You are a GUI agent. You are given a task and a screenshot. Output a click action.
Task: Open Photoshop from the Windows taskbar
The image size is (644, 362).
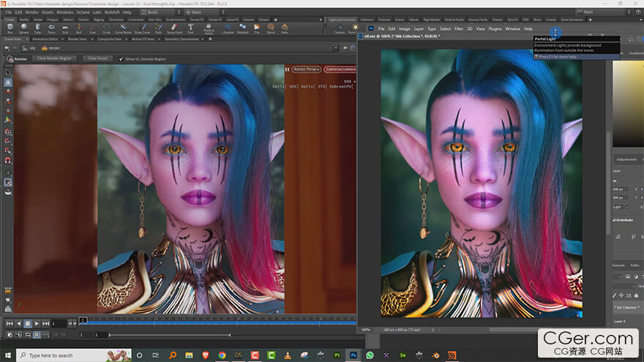(354, 355)
